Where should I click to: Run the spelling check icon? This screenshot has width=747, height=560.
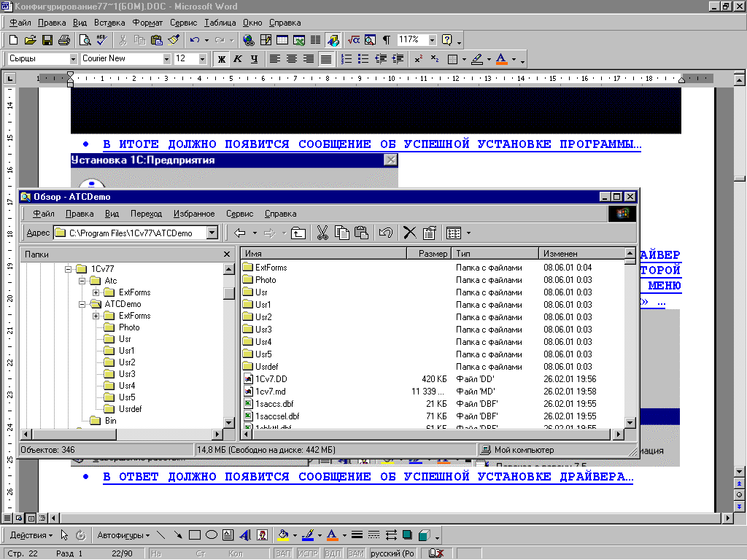click(101, 40)
